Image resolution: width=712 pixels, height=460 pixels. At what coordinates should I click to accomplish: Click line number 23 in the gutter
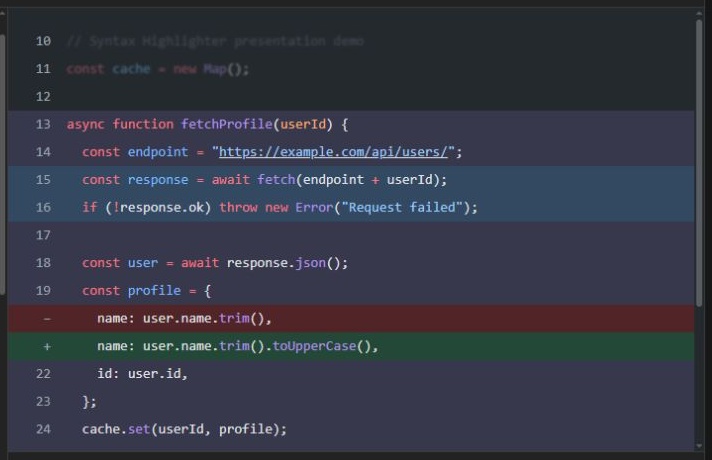click(43, 401)
